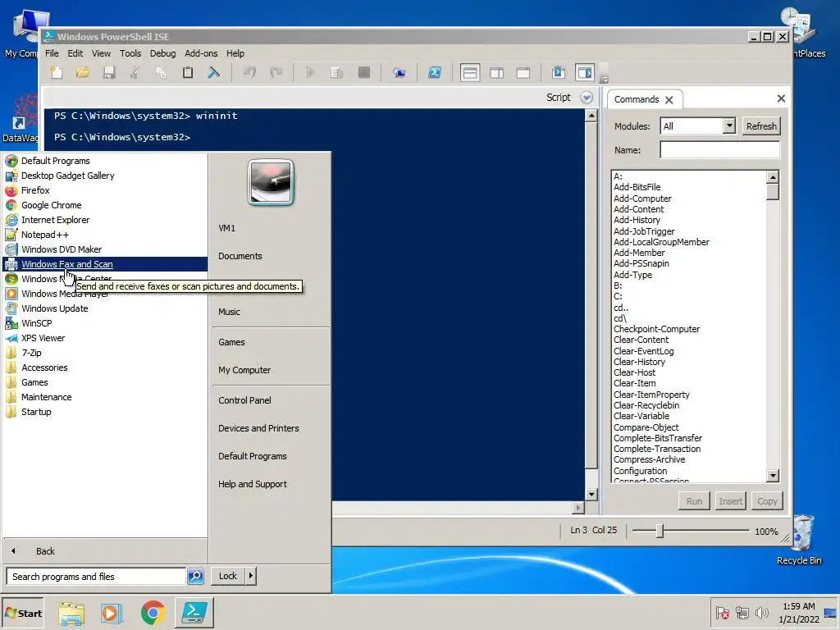Open Help and Support
The height and width of the screenshot is (630, 840).
point(253,484)
